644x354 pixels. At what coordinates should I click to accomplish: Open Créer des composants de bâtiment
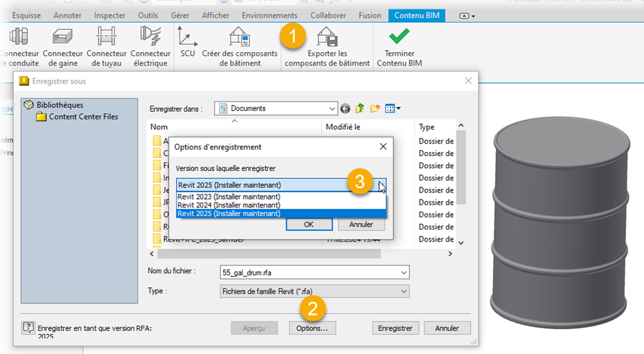coord(240,46)
